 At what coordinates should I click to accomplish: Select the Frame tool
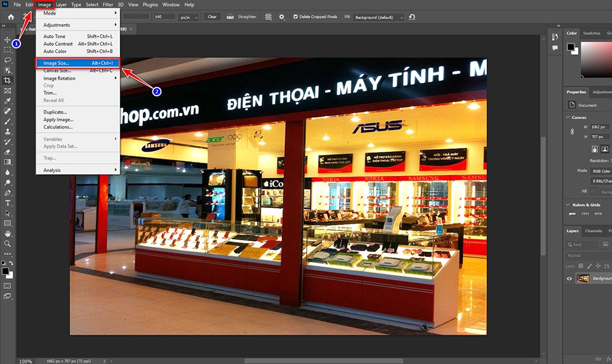pyautogui.click(x=8, y=91)
